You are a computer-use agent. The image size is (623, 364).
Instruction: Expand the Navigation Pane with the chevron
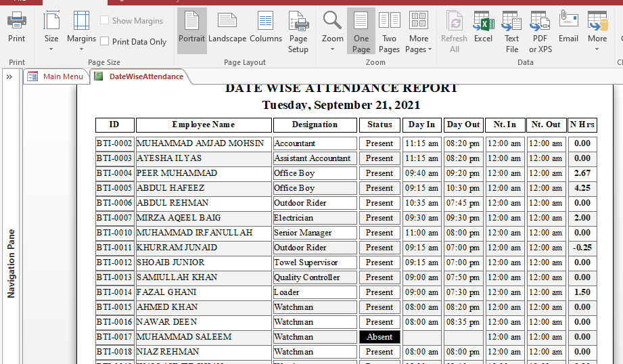click(x=9, y=76)
